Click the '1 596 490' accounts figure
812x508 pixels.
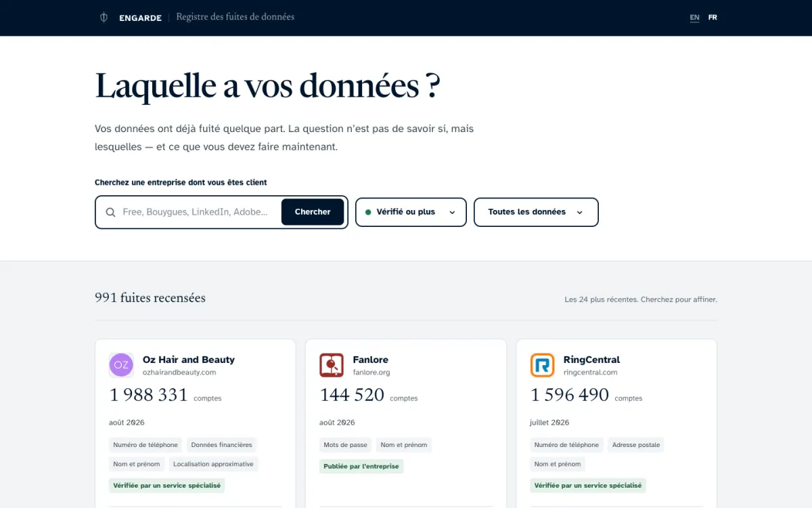coord(569,395)
